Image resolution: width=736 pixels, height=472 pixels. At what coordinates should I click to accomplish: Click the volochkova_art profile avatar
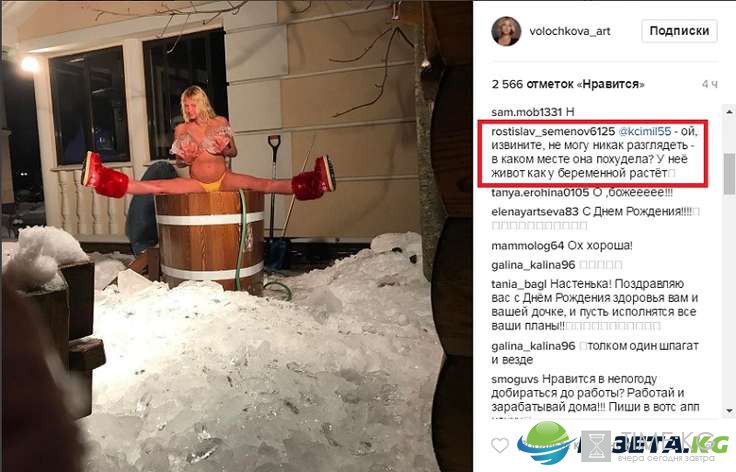[506, 31]
